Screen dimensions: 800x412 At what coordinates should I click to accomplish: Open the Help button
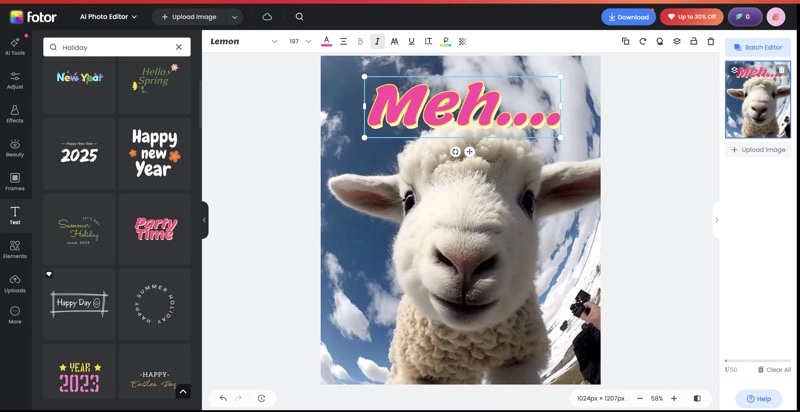point(759,399)
